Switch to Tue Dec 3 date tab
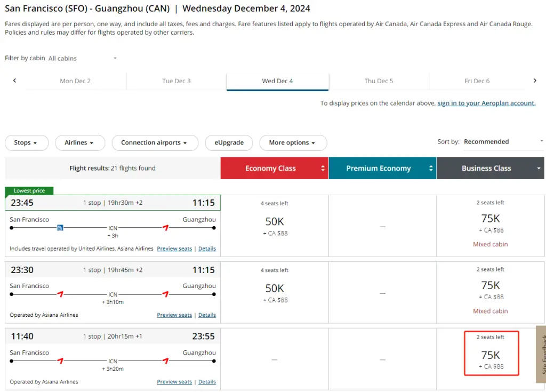 click(x=176, y=81)
